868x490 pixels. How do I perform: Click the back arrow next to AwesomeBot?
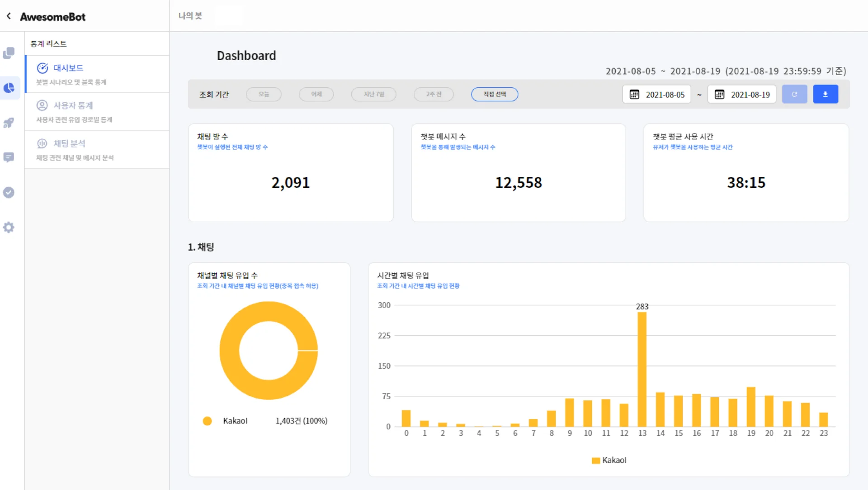[x=9, y=16]
